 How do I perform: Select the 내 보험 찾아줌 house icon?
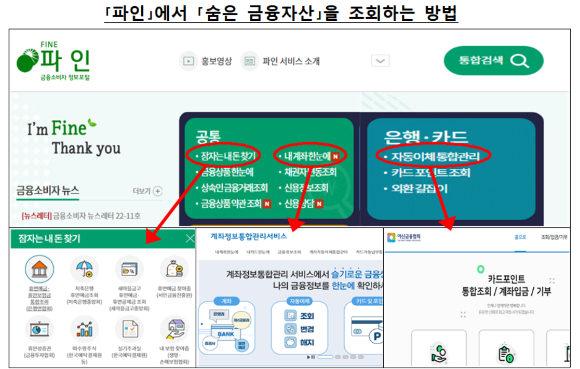175,329
